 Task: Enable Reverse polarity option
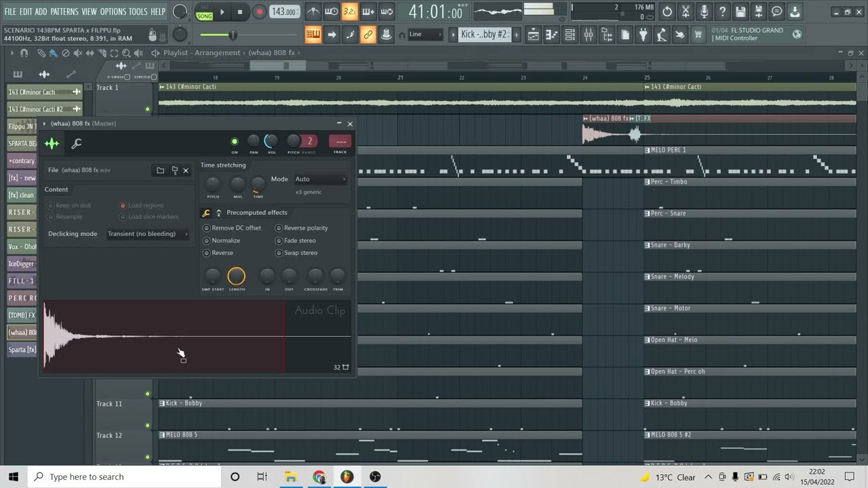(x=301, y=228)
